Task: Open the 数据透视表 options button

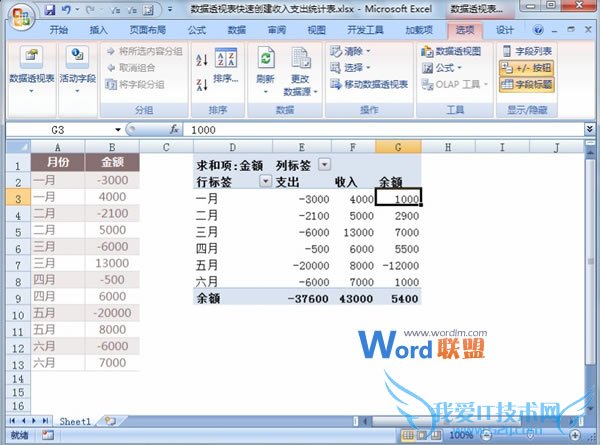Action: point(31,69)
